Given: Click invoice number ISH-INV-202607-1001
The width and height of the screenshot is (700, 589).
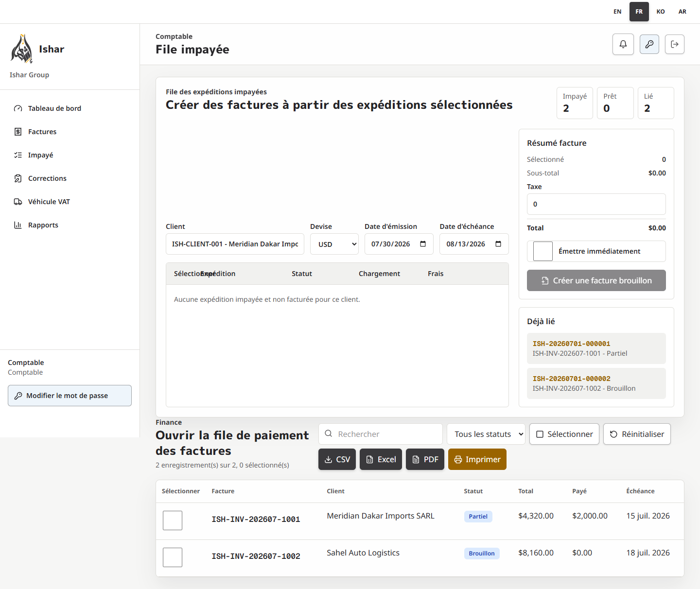Looking at the screenshot, I should coord(256,520).
